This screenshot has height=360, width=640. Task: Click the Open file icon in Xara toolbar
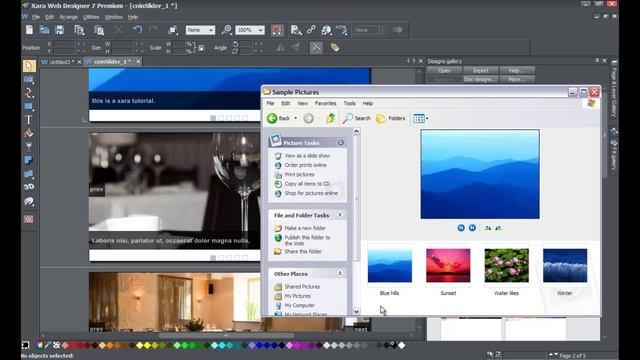[x=44, y=30]
